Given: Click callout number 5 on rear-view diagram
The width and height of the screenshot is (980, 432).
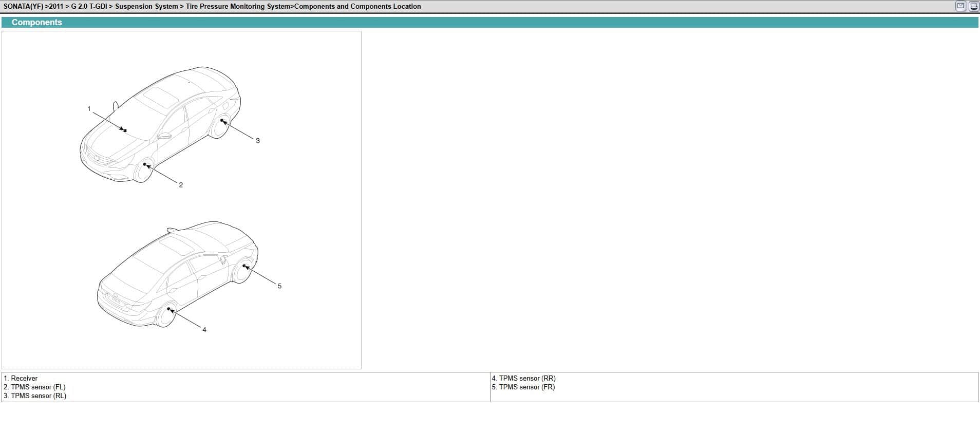Looking at the screenshot, I should (x=279, y=286).
